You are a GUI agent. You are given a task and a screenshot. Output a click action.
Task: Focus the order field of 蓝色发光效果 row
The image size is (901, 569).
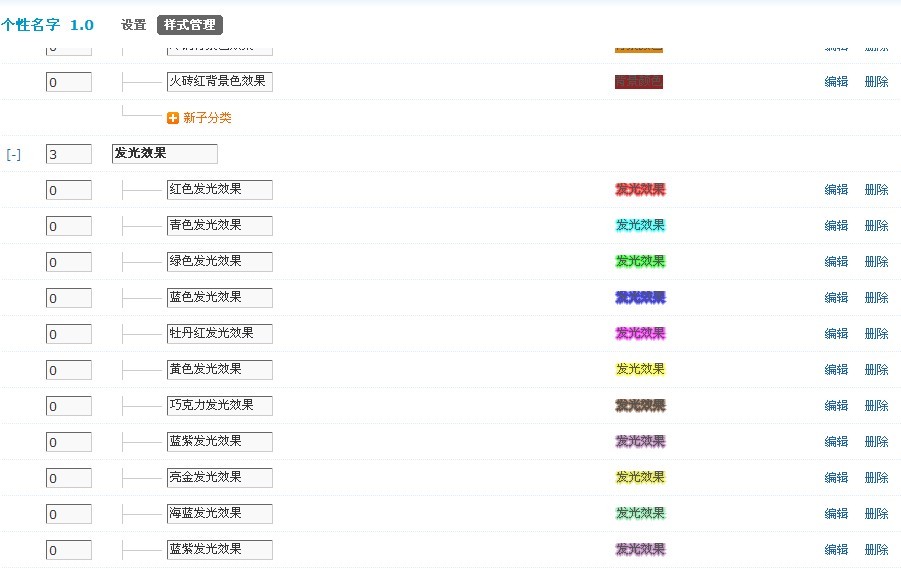pos(68,298)
